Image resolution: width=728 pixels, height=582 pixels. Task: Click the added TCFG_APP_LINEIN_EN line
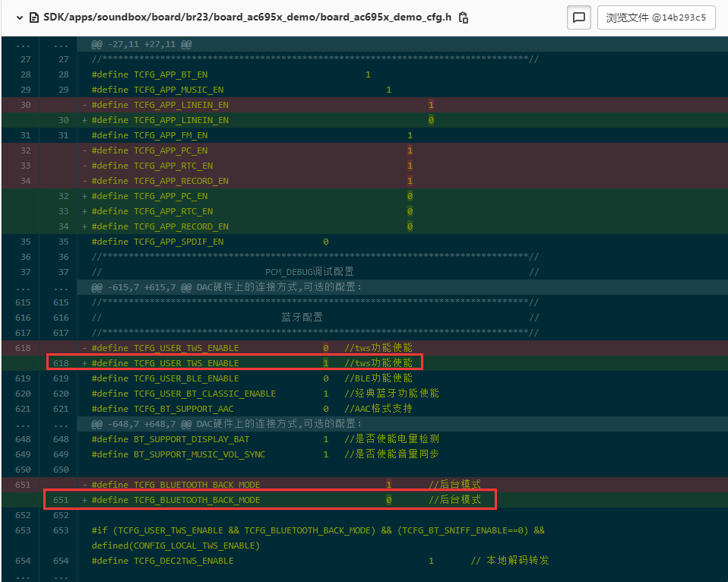click(x=402, y=120)
